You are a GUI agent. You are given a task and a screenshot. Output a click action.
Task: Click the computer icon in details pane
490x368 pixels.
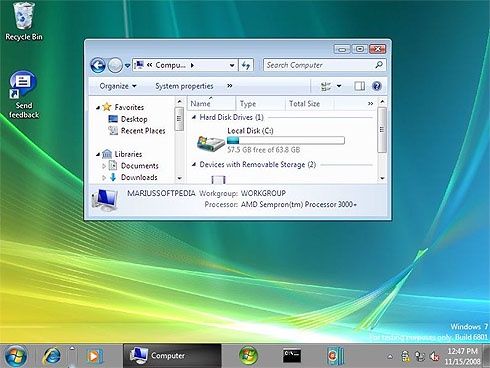coord(105,199)
